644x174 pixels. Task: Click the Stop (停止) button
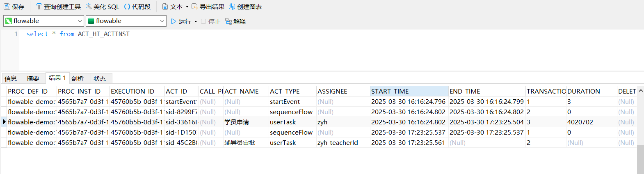click(x=211, y=21)
